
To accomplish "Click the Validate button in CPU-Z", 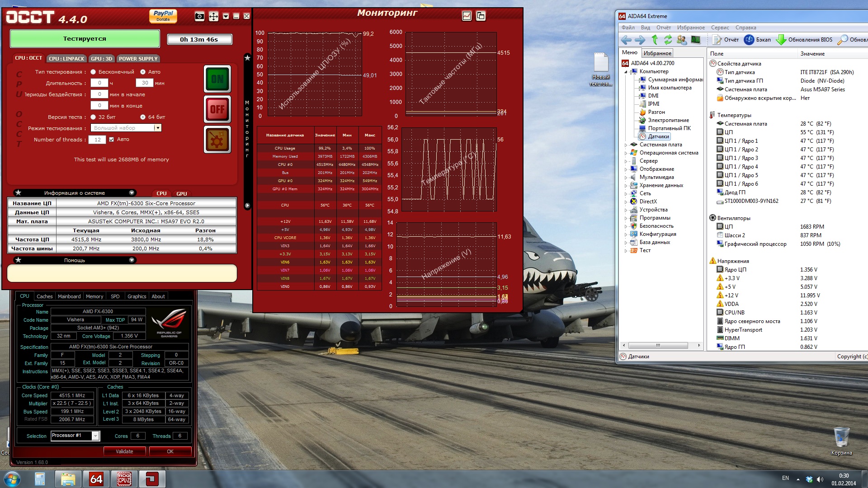I will 124,451.
